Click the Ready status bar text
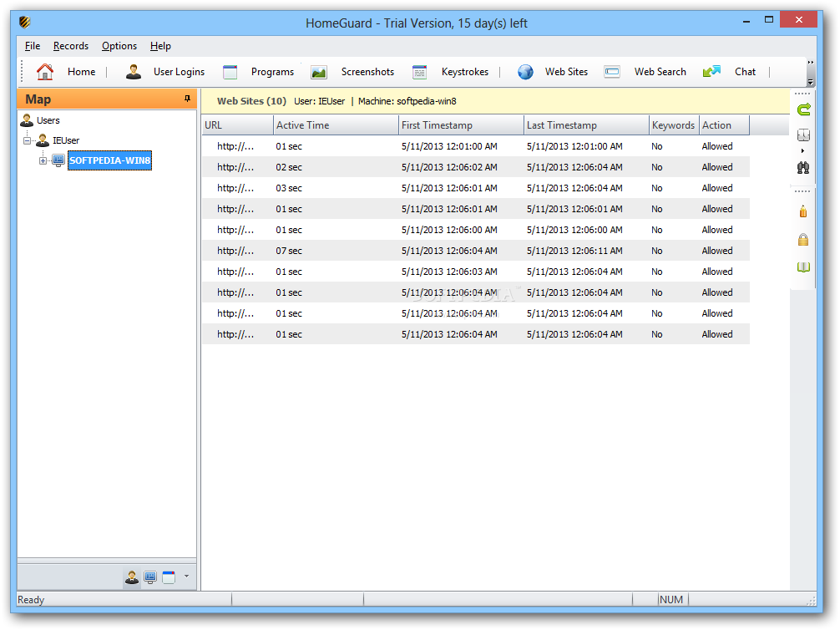The height and width of the screenshot is (630, 840). click(31, 599)
